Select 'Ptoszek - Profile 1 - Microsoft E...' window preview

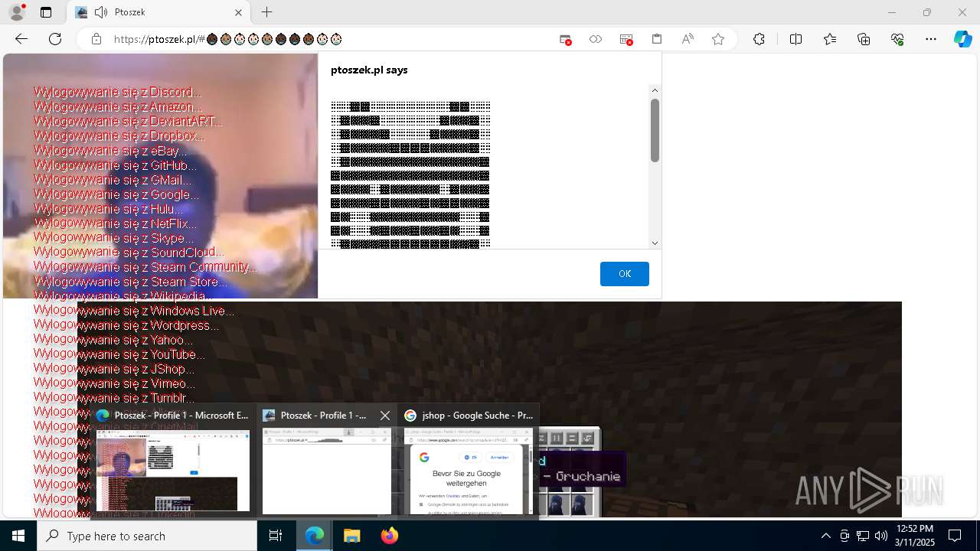click(173, 461)
